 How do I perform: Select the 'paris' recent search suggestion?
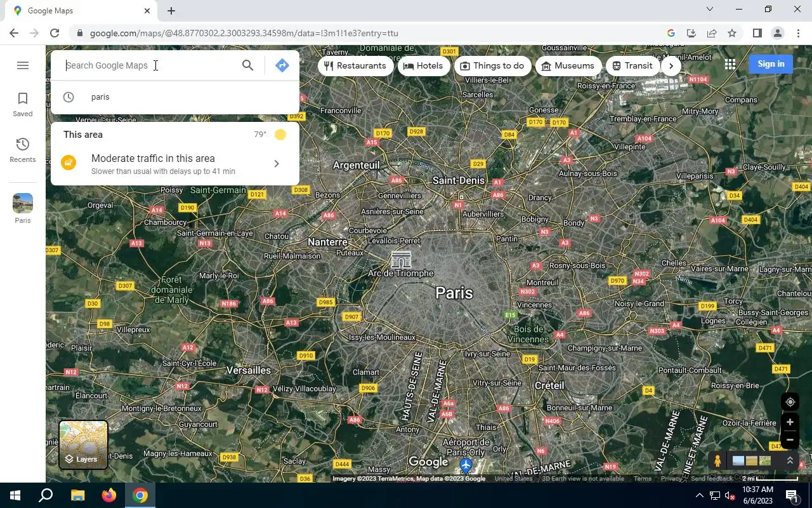[174, 97]
